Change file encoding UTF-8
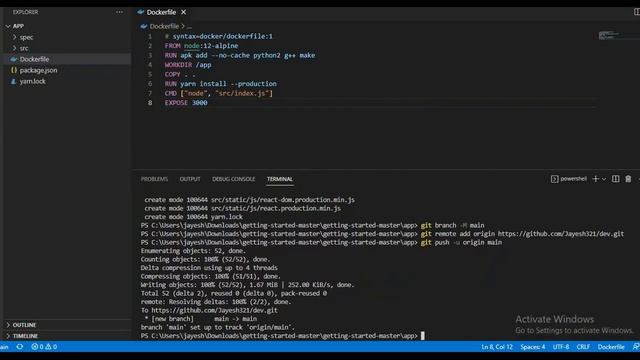 [x=561, y=347]
